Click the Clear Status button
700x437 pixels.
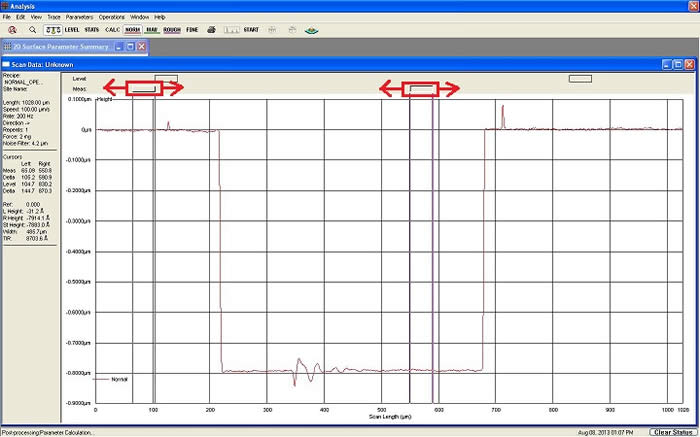point(673,432)
